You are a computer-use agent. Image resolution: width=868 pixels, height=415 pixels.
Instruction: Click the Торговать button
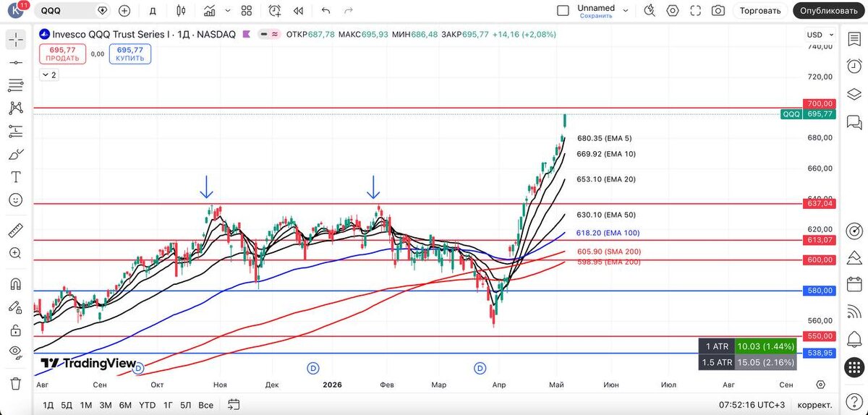coord(760,11)
